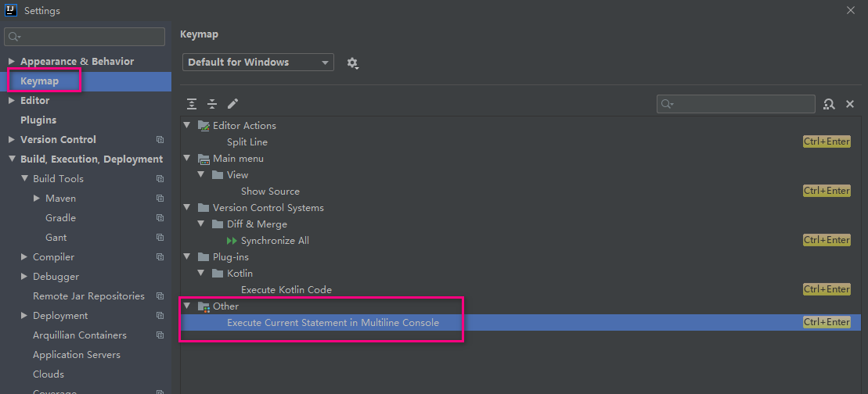The height and width of the screenshot is (394, 868).
Task: Open Plugins settings page
Action: pos(38,120)
